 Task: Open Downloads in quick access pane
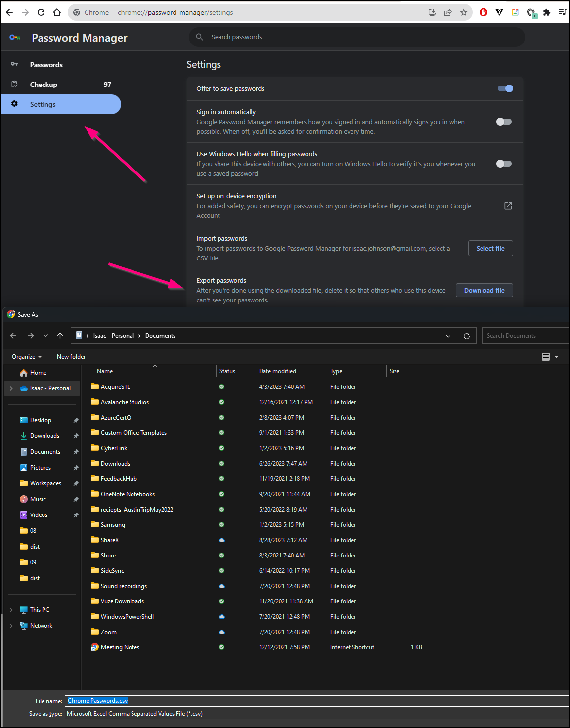44,436
